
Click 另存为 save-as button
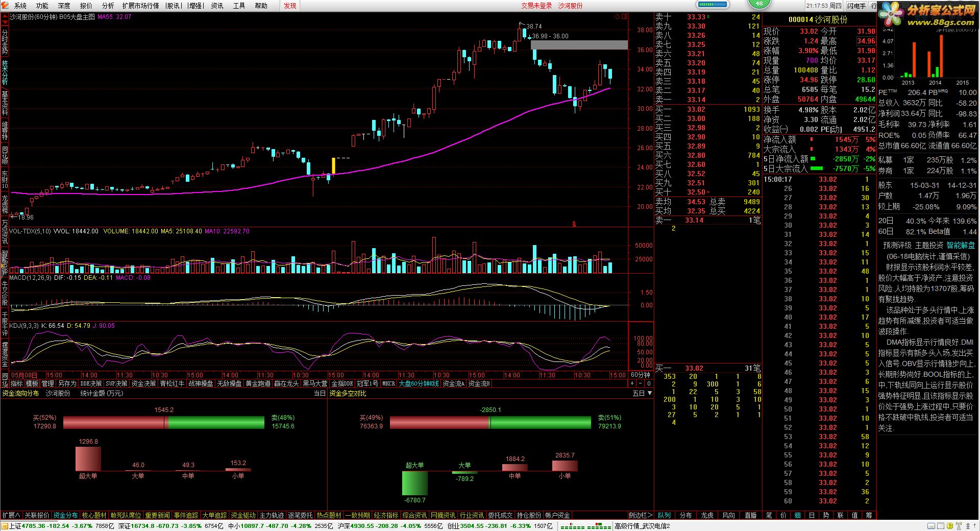[67, 383]
